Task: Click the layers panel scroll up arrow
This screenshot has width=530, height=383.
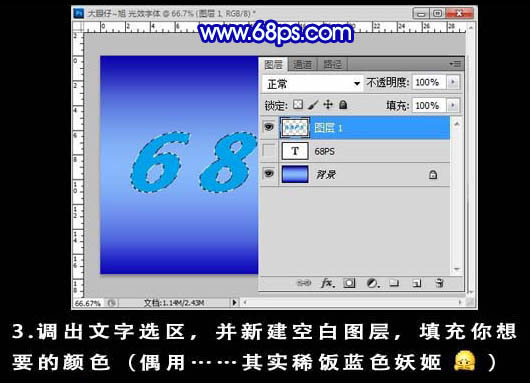Action: [x=457, y=124]
